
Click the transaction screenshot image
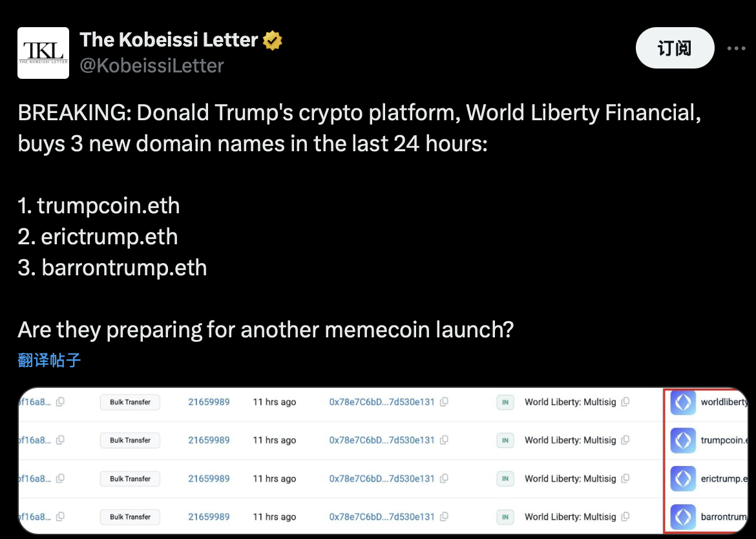(381, 460)
